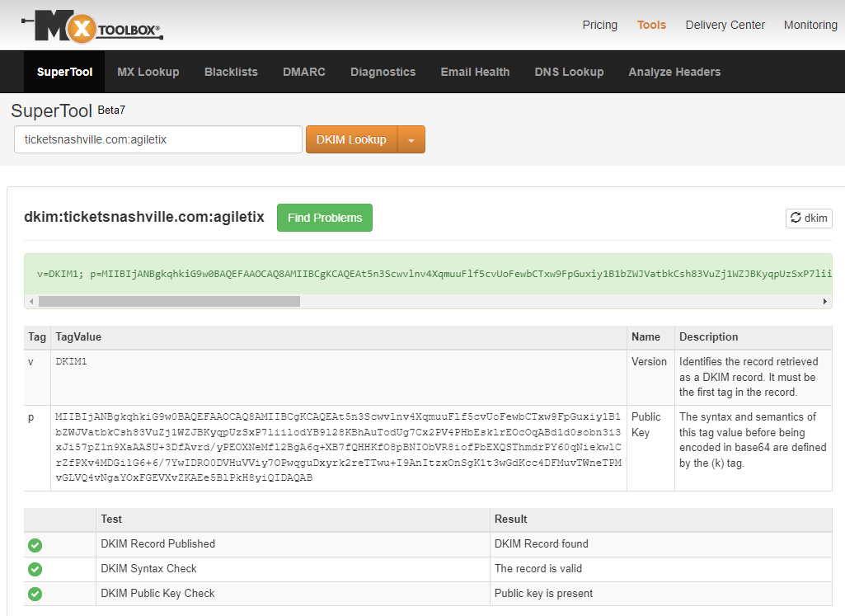Select the Diagnostics tab
Viewport: 845px width, 616px height.
tap(383, 72)
